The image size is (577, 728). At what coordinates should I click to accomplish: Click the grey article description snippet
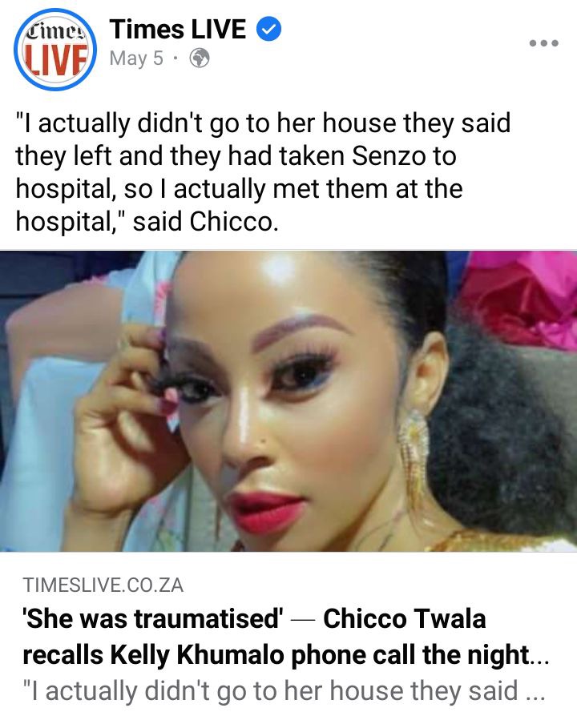(284, 691)
